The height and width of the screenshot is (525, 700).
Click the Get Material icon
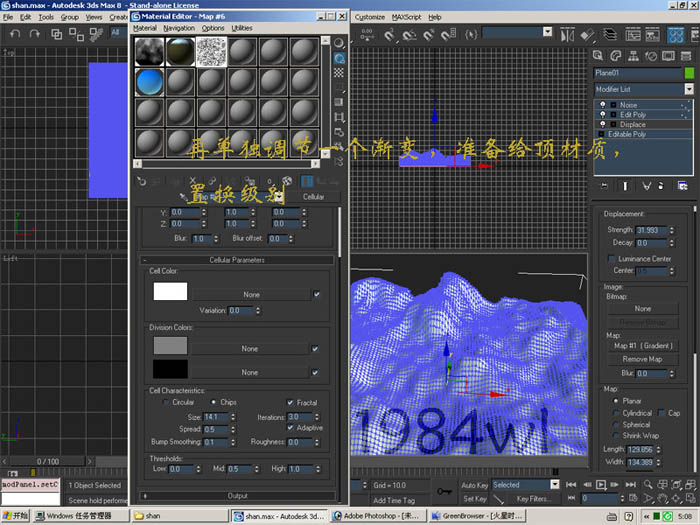(141, 181)
